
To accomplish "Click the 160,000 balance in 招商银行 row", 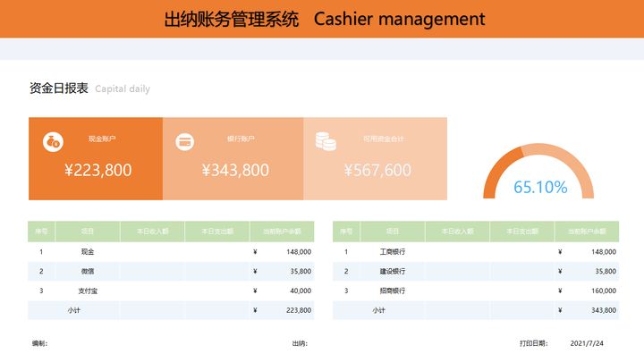I will tap(604, 291).
